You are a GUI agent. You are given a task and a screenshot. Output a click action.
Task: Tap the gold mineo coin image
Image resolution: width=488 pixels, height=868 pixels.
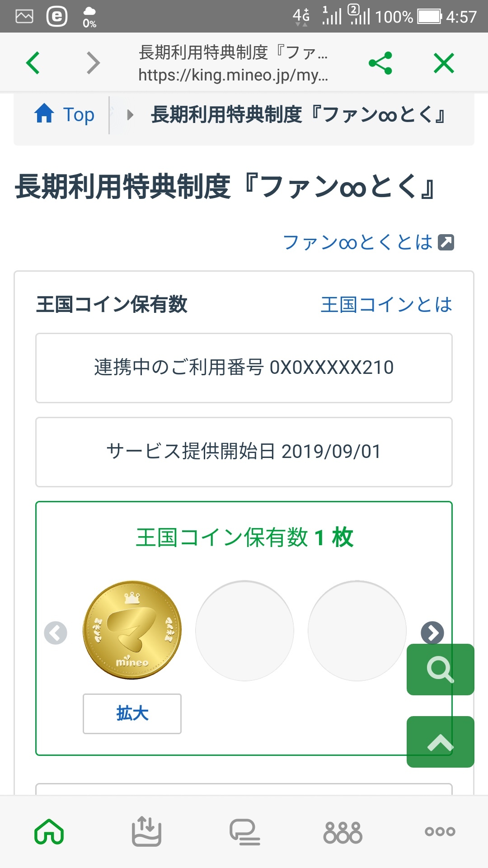132,630
